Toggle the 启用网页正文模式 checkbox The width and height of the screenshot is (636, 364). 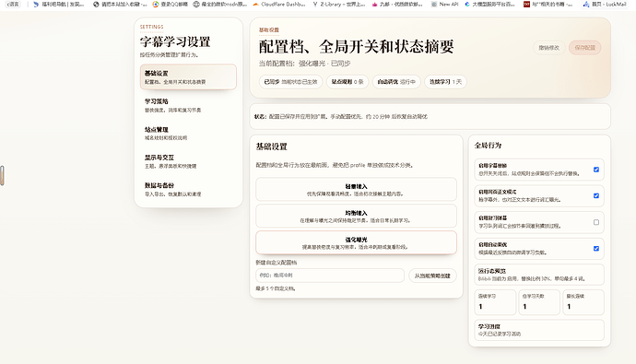pyautogui.click(x=595, y=195)
